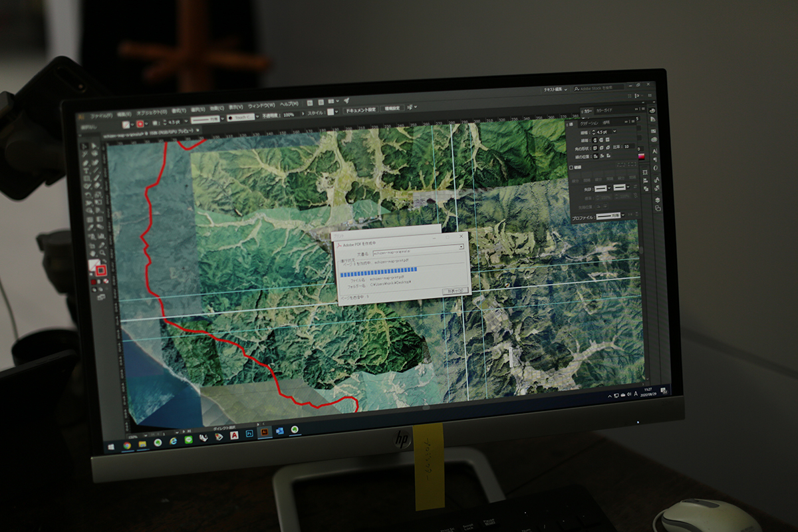Activate the red stroke box in toolbox
798x532 pixels.
(x=100, y=271)
